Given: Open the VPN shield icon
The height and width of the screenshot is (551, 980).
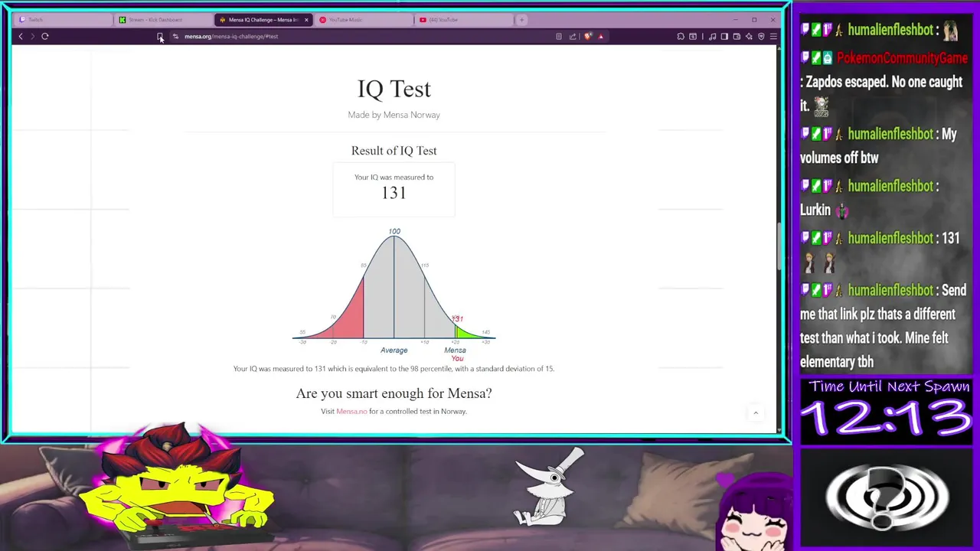Looking at the screenshot, I should pyautogui.click(x=761, y=36).
